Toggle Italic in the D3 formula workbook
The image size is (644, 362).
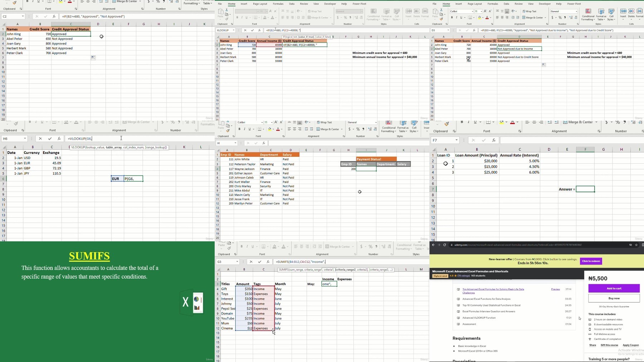[457, 18]
